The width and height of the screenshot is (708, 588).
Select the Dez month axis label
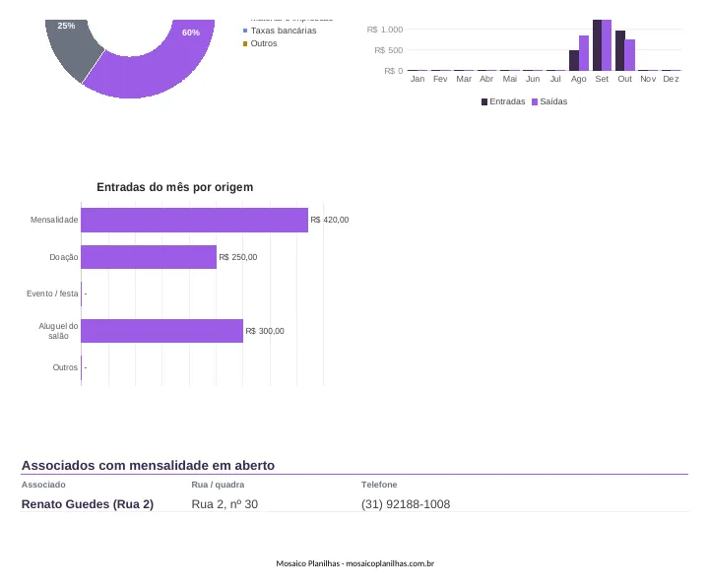[x=671, y=79]
